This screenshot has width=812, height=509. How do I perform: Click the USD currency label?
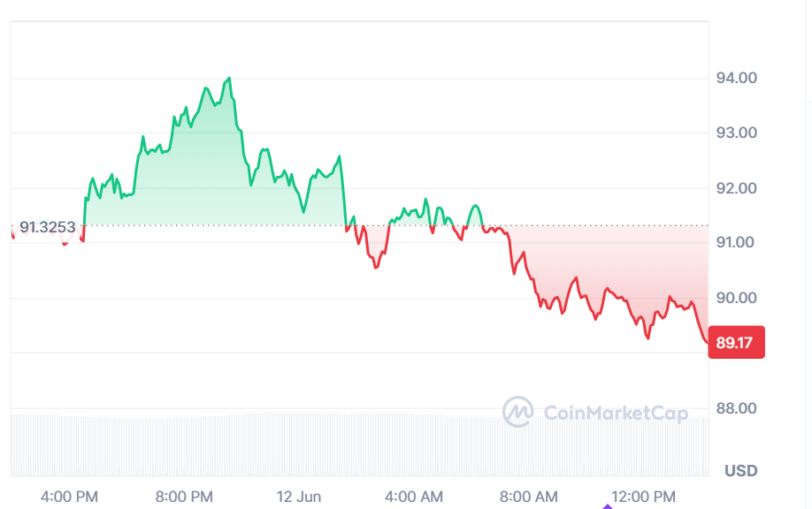[x=741, y=471]
